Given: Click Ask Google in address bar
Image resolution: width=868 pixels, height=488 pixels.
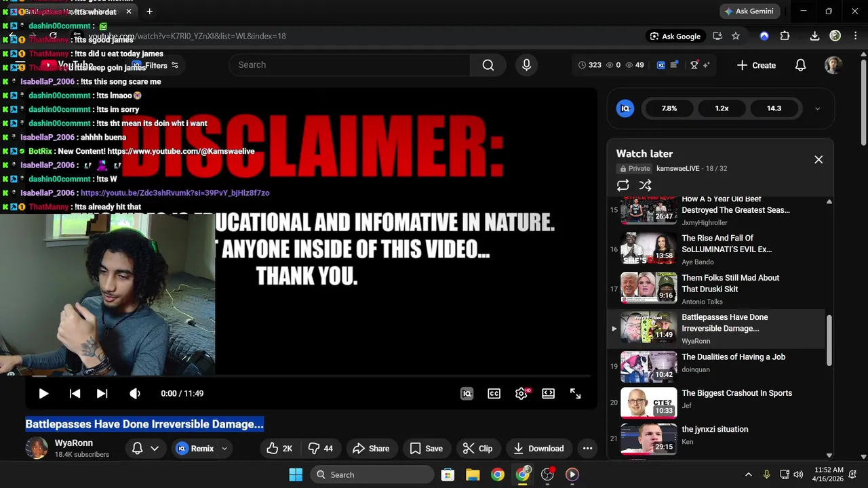Looking at the screenshot, I should click(x=675, y=37).
